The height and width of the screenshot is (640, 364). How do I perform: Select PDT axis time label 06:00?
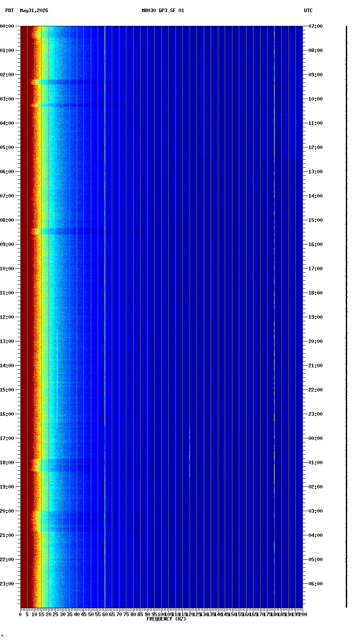pos(7,172)
